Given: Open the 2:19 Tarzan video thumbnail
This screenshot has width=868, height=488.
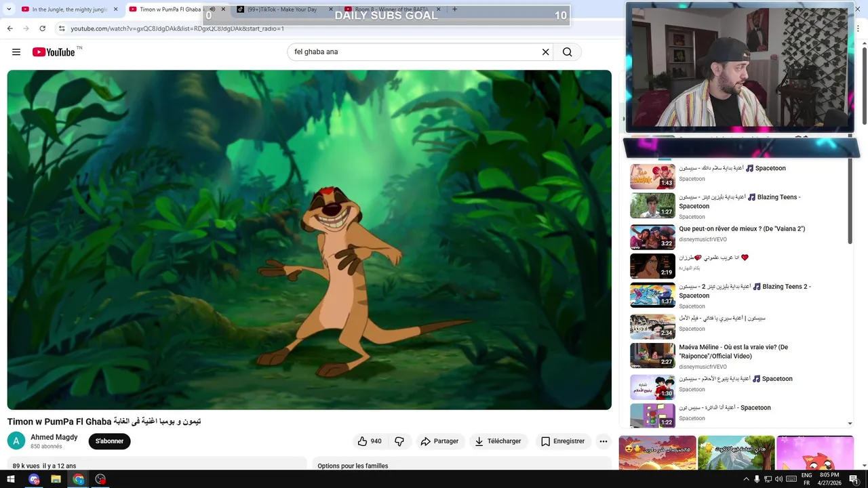Looking at the screenshot, I should [652, 266].
